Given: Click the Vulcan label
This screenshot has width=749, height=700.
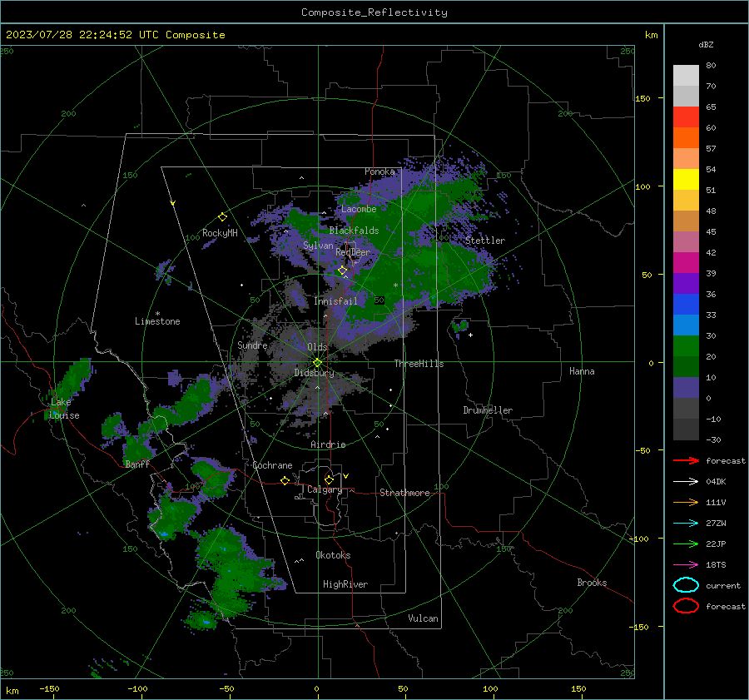Looking at the screenshot, I should click(423, 618).
